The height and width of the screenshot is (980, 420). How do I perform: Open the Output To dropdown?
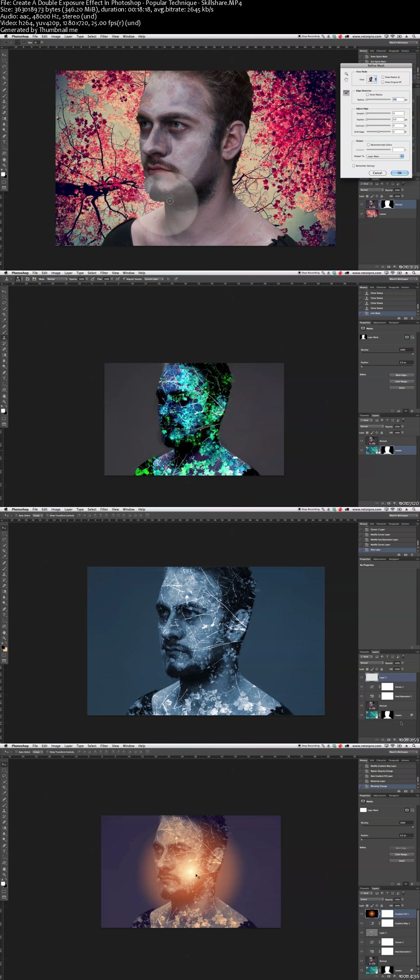[x=385, y=156]
